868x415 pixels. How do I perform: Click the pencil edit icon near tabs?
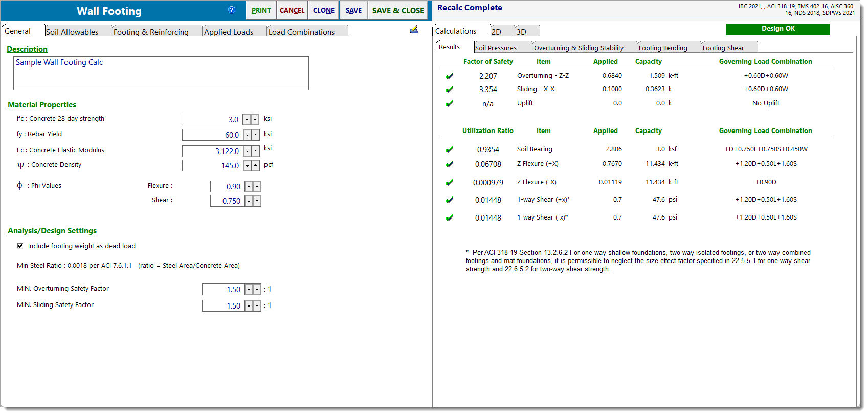414,30
